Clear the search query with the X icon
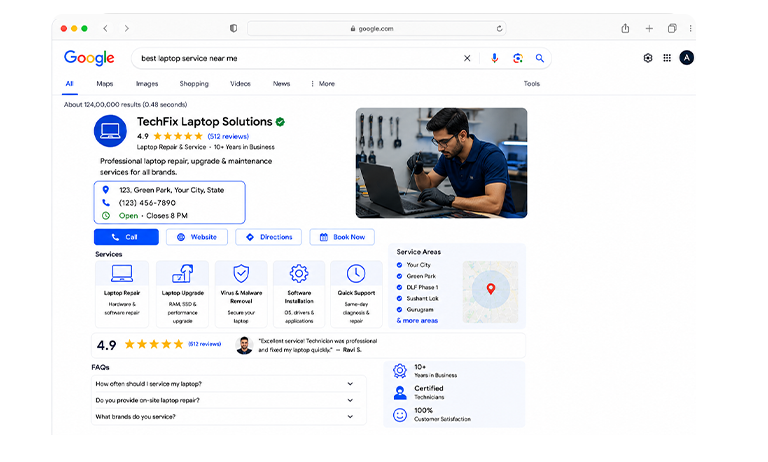This screenshot has width=768, height=462. 467,58
